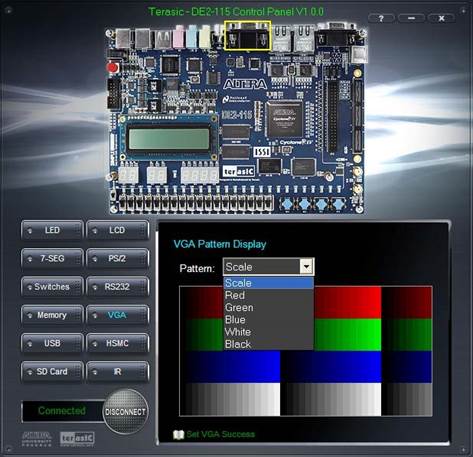Open the USB tab
The width and height of the screenshot is (473, 457).
52,343
